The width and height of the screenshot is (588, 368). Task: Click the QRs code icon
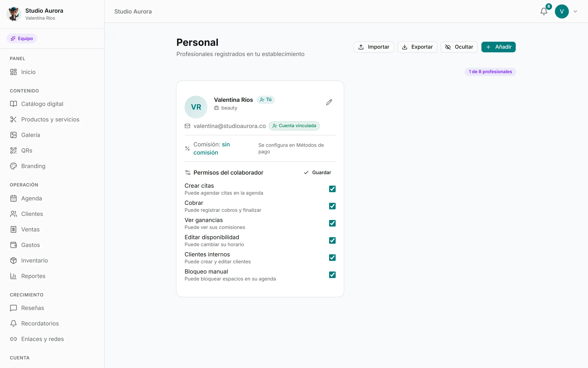point(13,150)
